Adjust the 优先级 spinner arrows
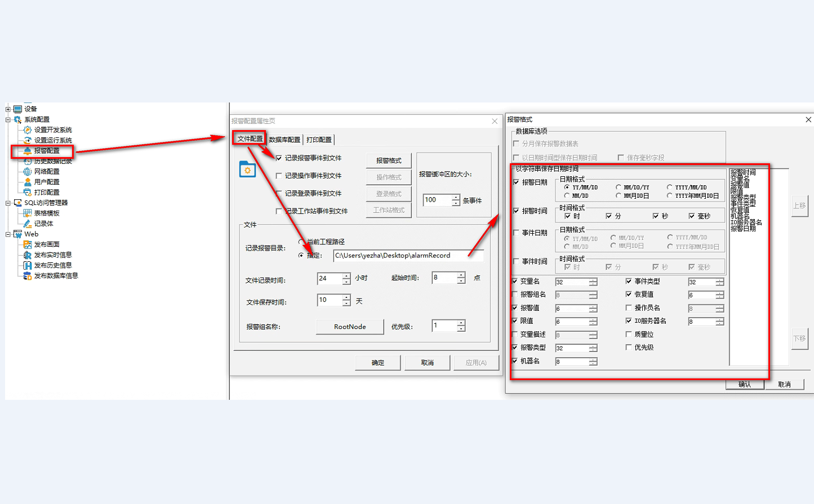Viewport: 814px width, 504px height. (x=461, y=326)
